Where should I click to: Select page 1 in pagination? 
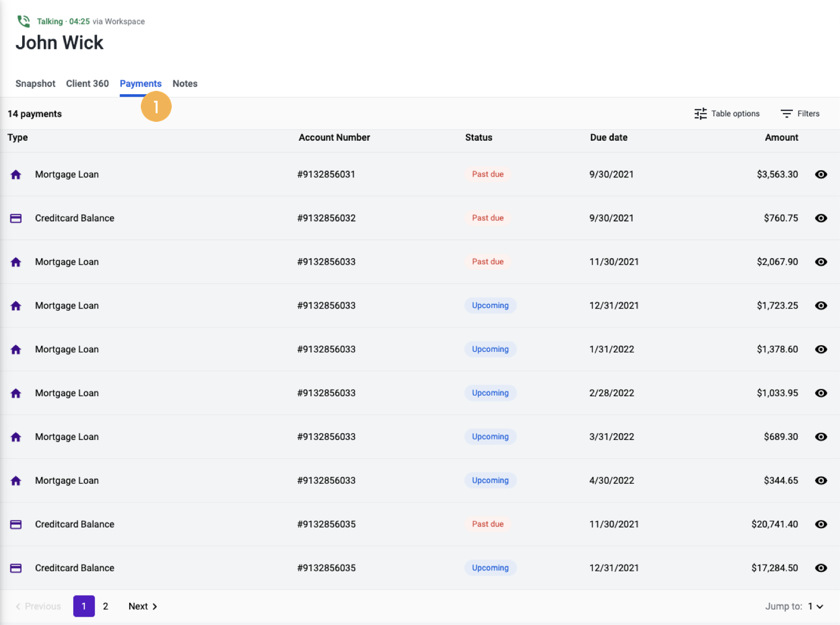click(84, 606)
